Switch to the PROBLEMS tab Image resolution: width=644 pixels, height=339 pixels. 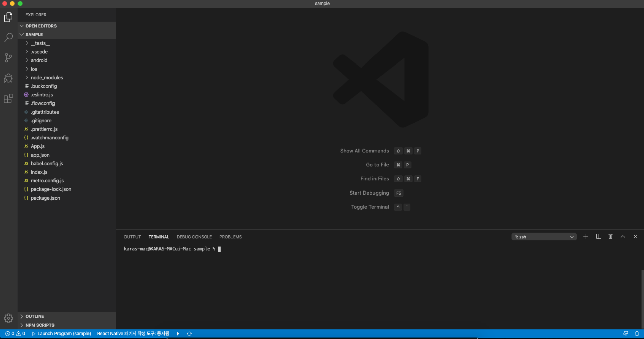click(x=230, y=237)
